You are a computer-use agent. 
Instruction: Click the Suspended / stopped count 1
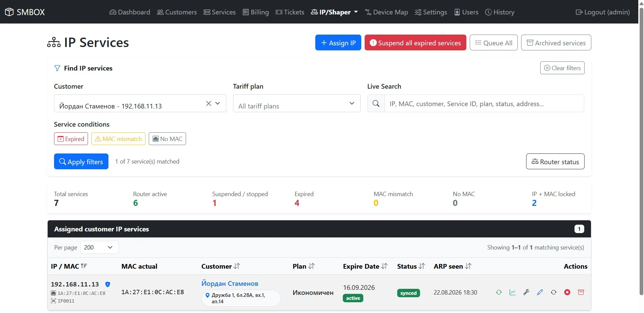click(215, 203)
